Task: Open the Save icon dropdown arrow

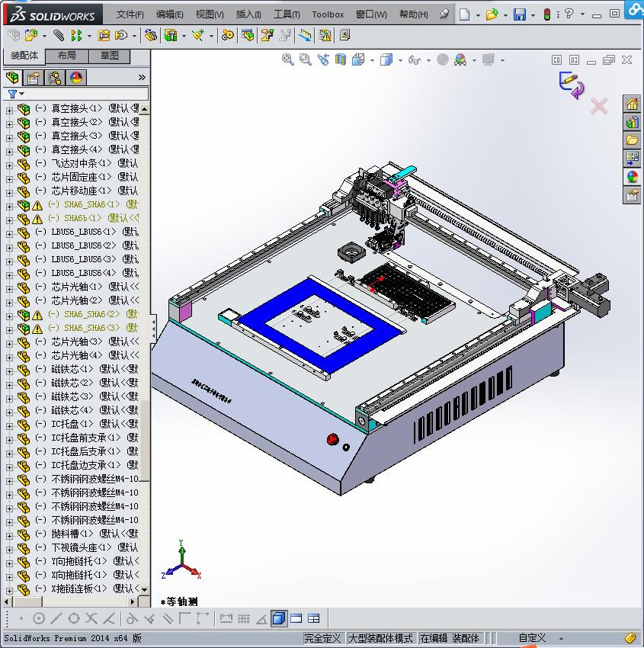Action: [x=533, y=15]
